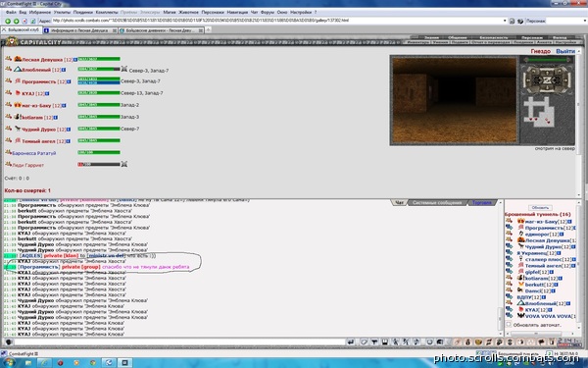588x368 pixels.
Task: Click the Обновить button above player list
Action: tap(540, 208)
